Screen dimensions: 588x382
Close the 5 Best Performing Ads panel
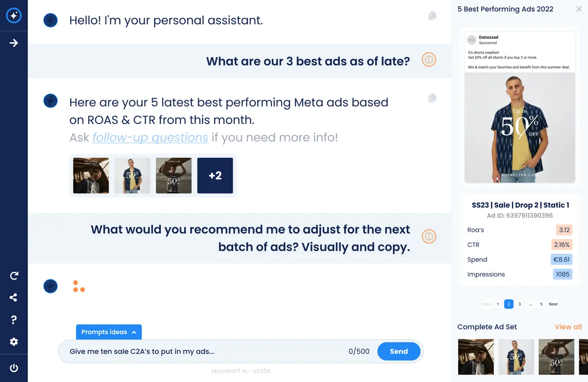pos(579,9)
